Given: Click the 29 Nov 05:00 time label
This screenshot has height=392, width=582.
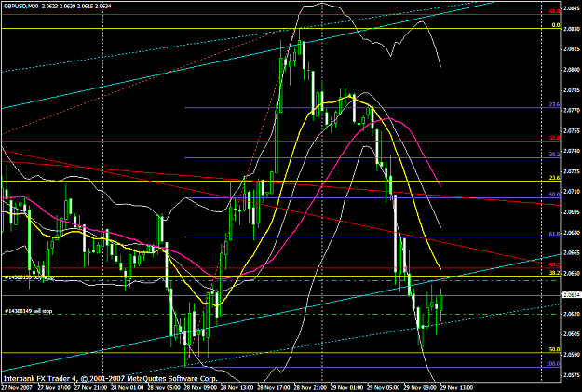Looking at the screenshot, I should pos(383,388).
